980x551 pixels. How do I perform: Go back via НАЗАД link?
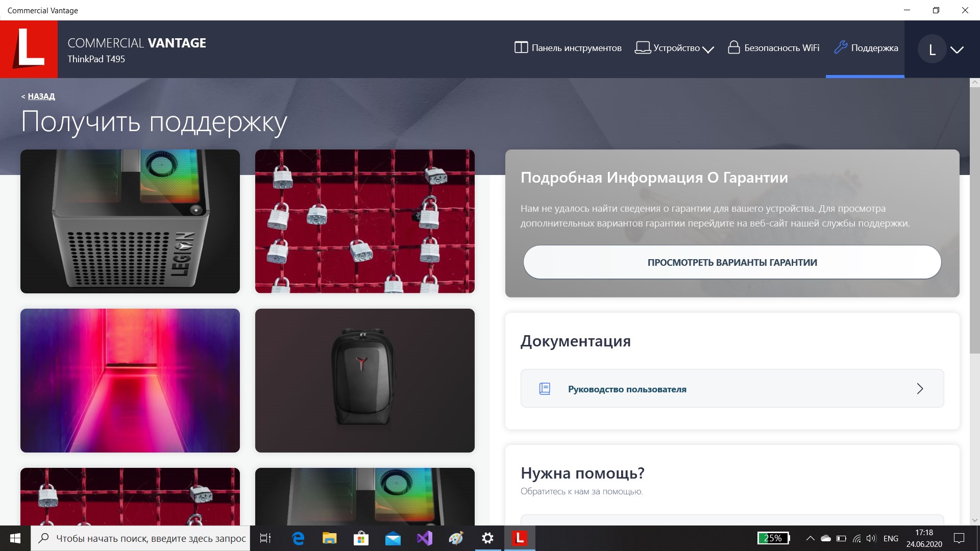41,96
